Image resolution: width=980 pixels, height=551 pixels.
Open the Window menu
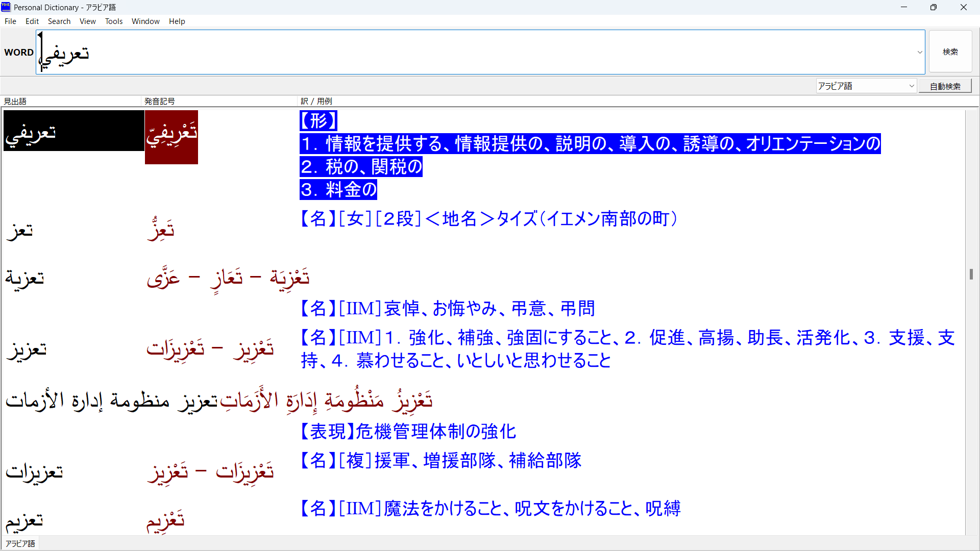145,21
